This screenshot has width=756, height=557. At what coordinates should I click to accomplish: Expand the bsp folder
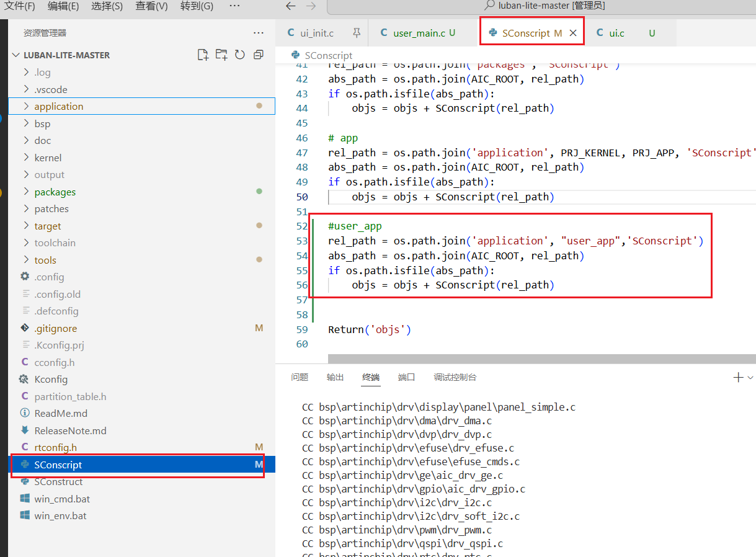coord(141,123)
